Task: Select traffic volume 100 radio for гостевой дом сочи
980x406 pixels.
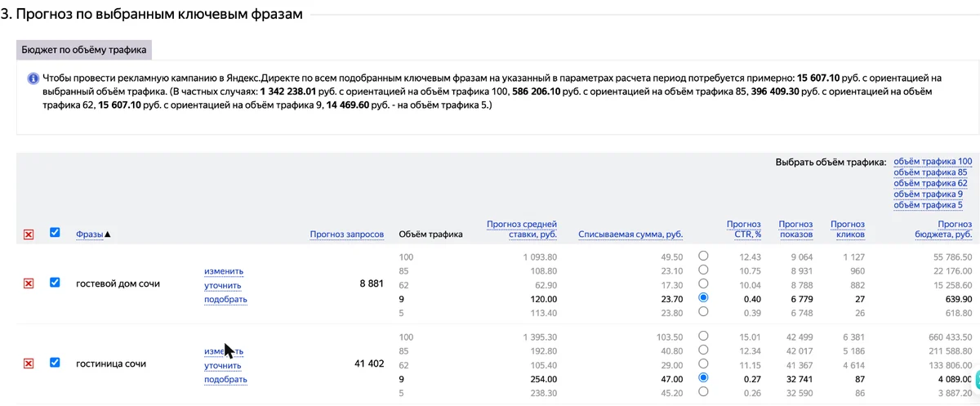Action: coord(703,257)
